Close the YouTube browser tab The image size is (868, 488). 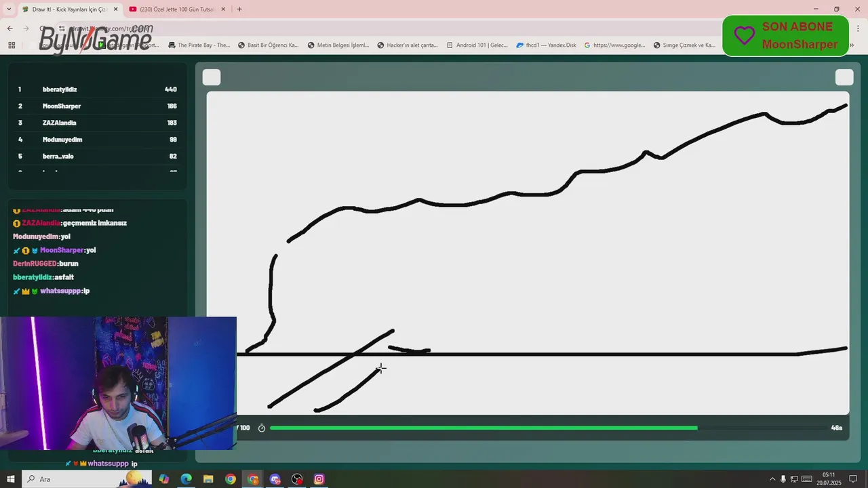pos(222,9)
